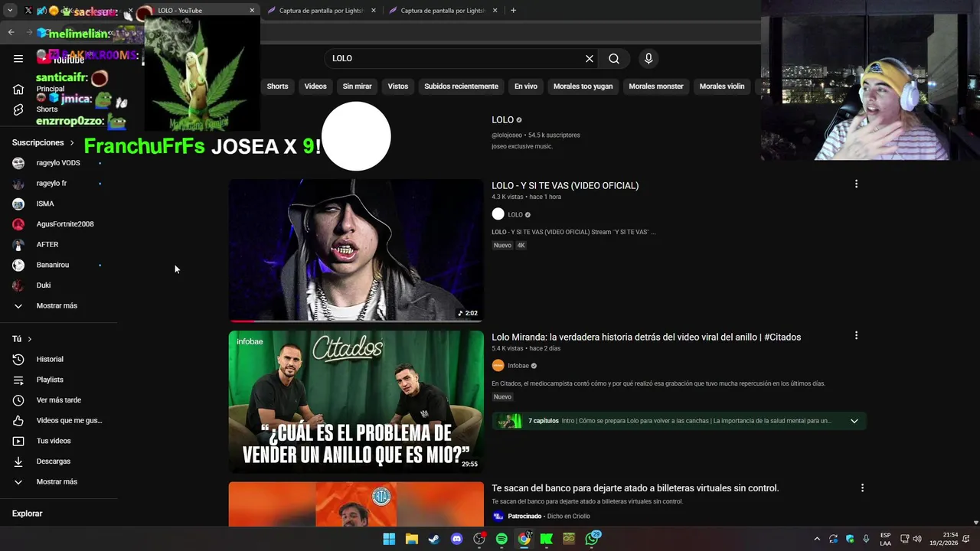Switch to first Captura de pantalla tab
This screenshot has width=980, height=551.
(x=322, y=11)
